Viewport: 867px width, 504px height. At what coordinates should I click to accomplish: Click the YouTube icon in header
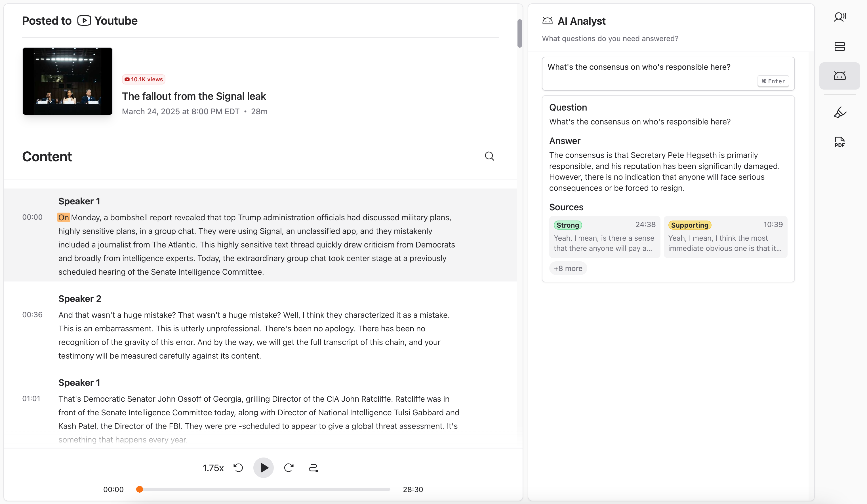84,21
